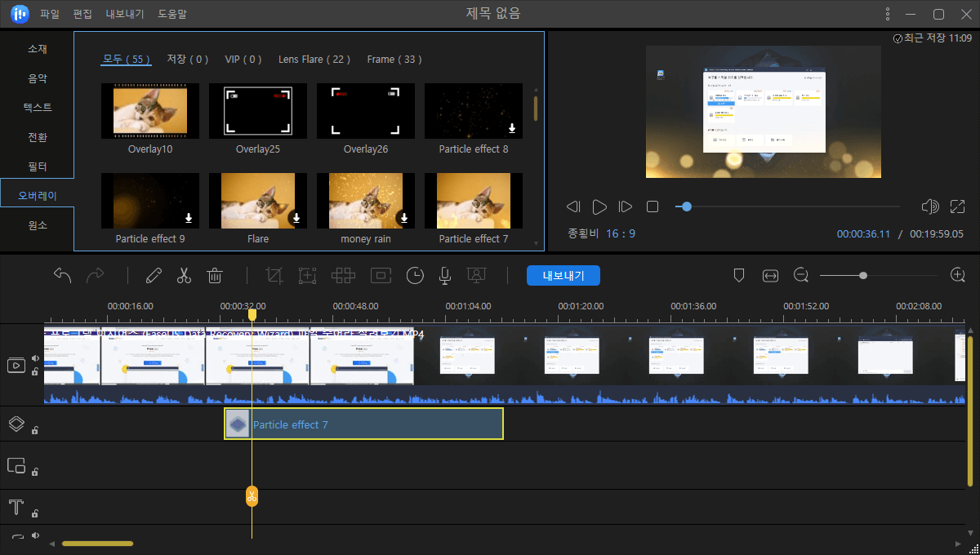Click the timeline zoom slider handle
This screenshot has width=980, height=555.
pos(863,276)
